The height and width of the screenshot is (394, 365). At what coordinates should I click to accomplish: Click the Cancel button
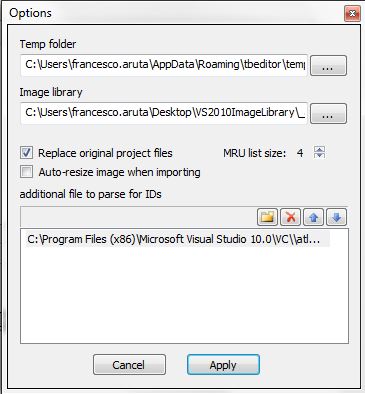129,365
